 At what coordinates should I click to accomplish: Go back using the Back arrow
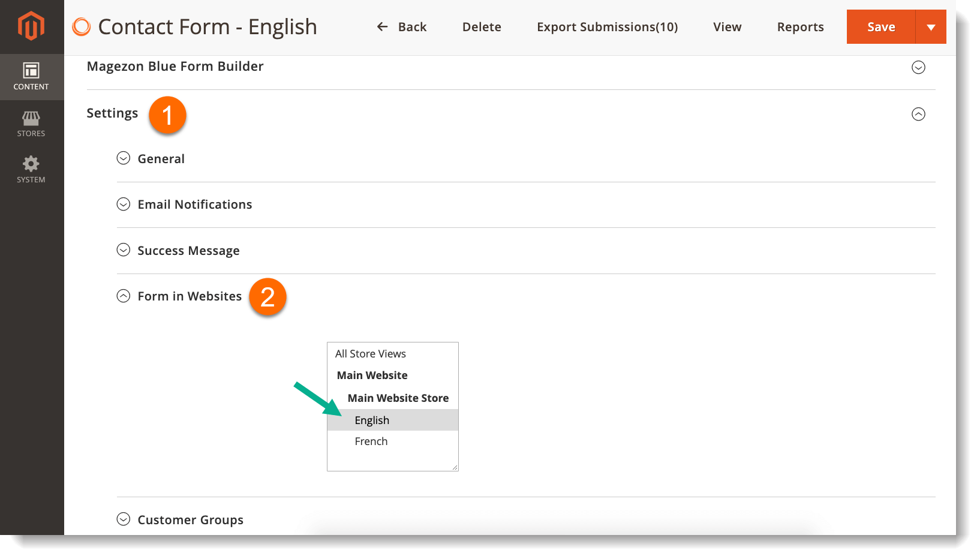(x=401, y=26)
